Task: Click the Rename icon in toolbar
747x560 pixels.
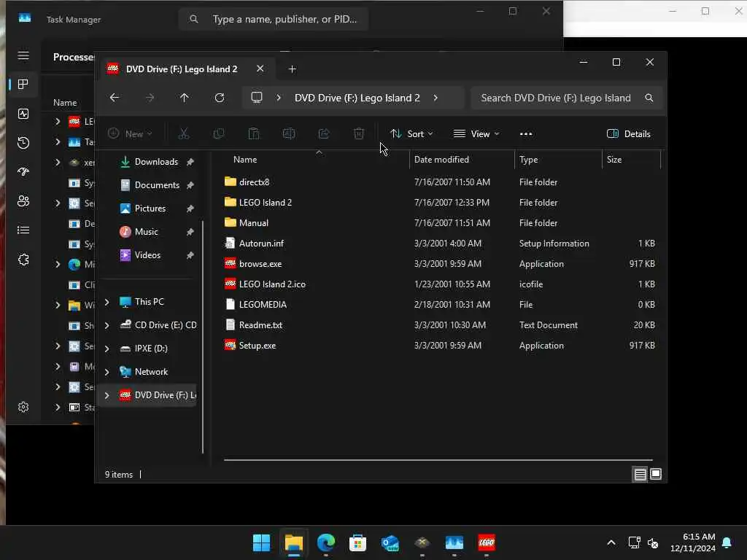Action: pyautogui.click(x=289, y=134)
